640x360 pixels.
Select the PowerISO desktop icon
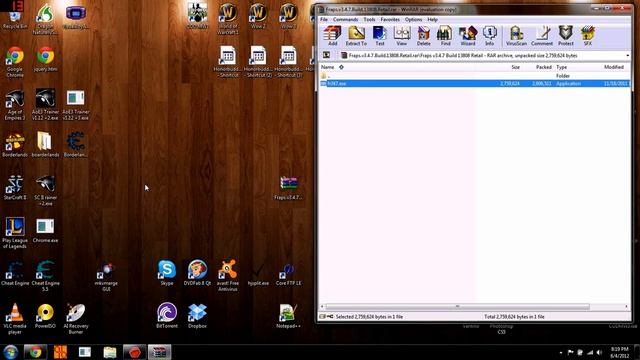(x=45, y=316)
